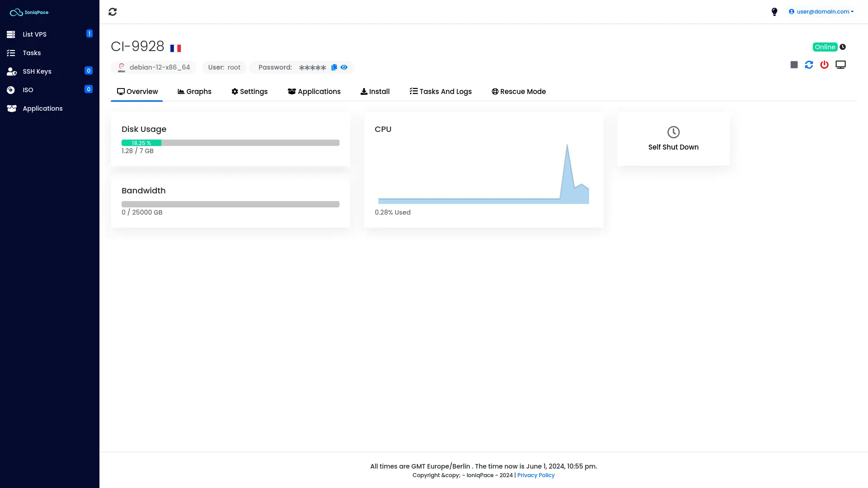
Task: Follow the Privacy Policy link
Action: pyautogui.click(x=536, y=475)
